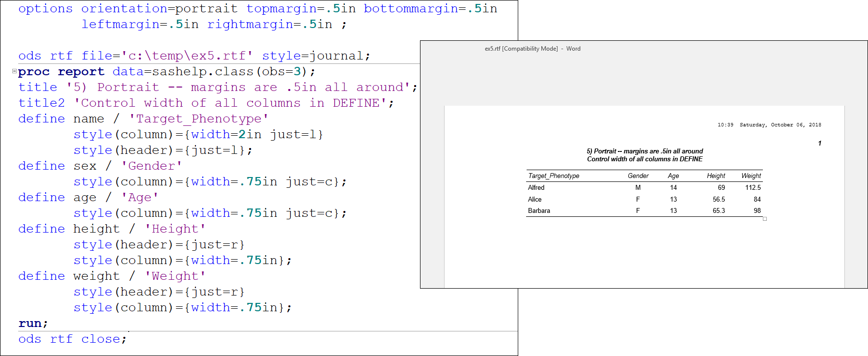
Task: Click the height value '65.3'
Action: (719, 210)
